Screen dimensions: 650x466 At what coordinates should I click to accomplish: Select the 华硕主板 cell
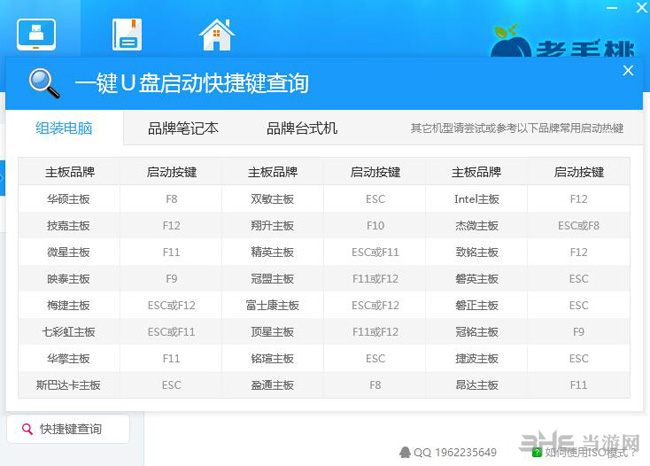tap(68, 199)
